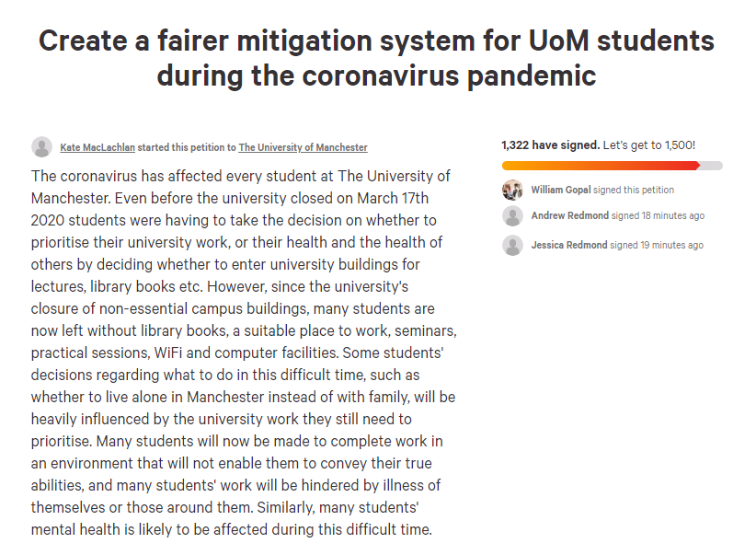Screen dimensions: 756x555
Task: Click Jessica Redmond's avatar icon
Action: [512, 245]
